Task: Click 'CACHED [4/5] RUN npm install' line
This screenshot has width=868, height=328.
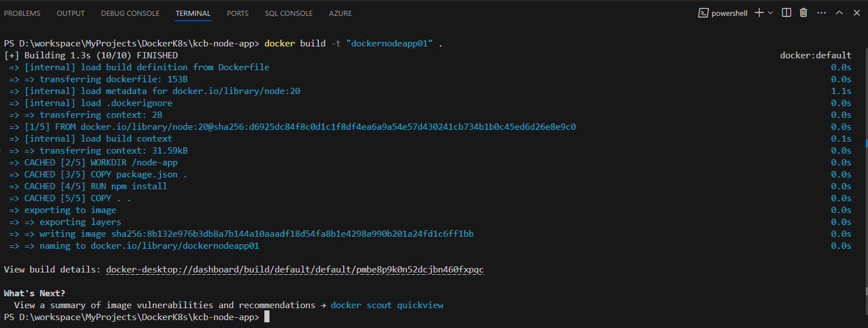Action: [x=88, y=186]
